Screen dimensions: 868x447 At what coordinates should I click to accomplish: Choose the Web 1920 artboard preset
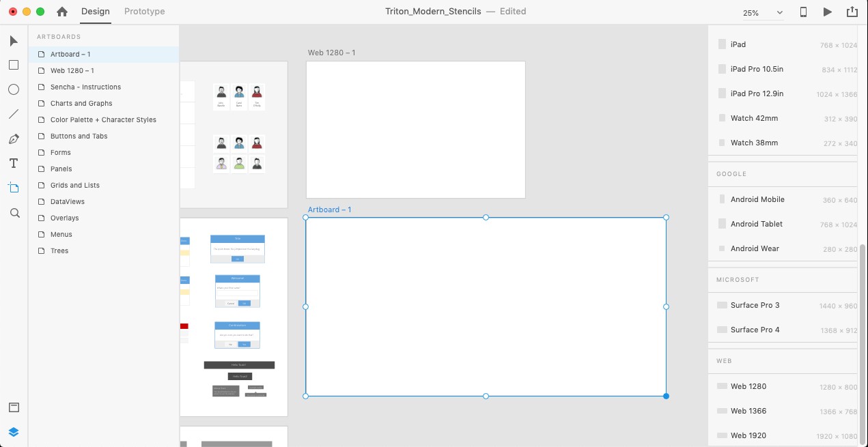pyautogui.click(x=748, y=435)
